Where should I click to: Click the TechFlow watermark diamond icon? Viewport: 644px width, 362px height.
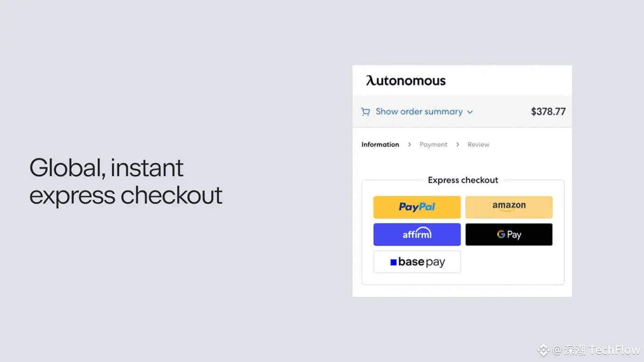click(x=543, y=350)
